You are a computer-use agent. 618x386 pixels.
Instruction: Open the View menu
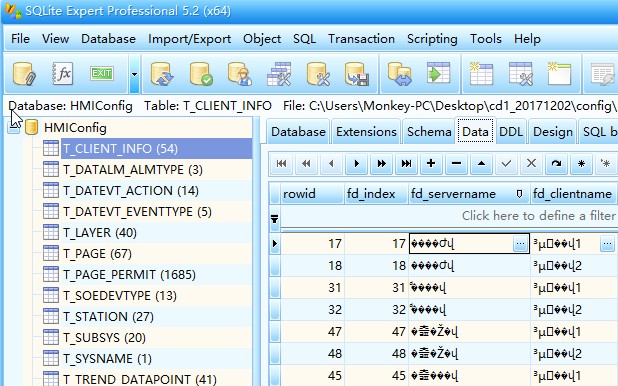pyautogui.click(x=56, y=39)
